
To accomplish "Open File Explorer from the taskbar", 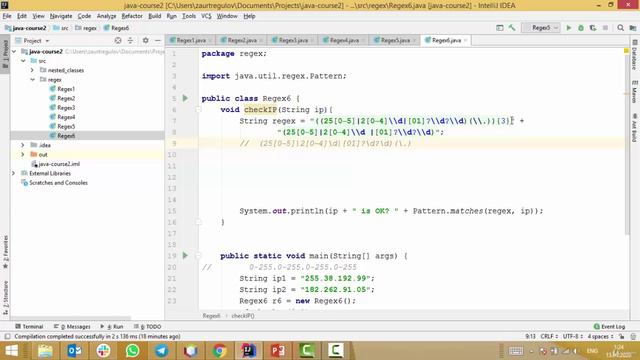I will [x=45, y=351].
